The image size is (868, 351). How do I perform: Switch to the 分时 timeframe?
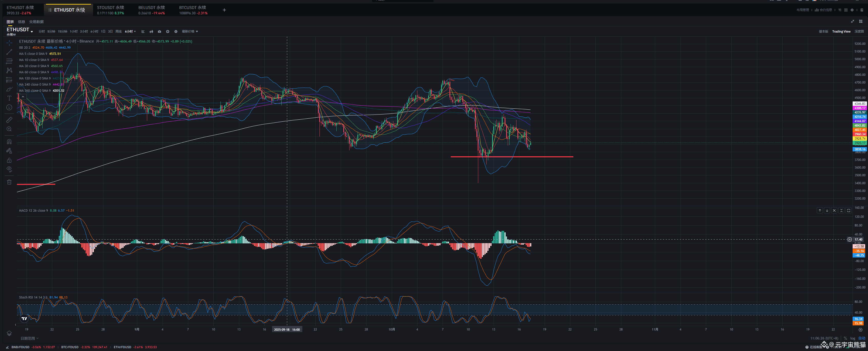[42, 31]
